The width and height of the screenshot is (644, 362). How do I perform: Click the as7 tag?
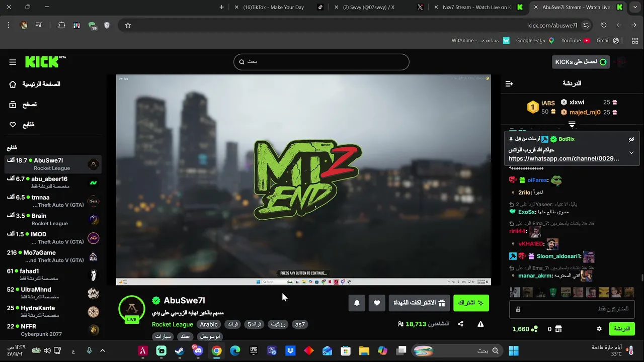click(300, 324)
